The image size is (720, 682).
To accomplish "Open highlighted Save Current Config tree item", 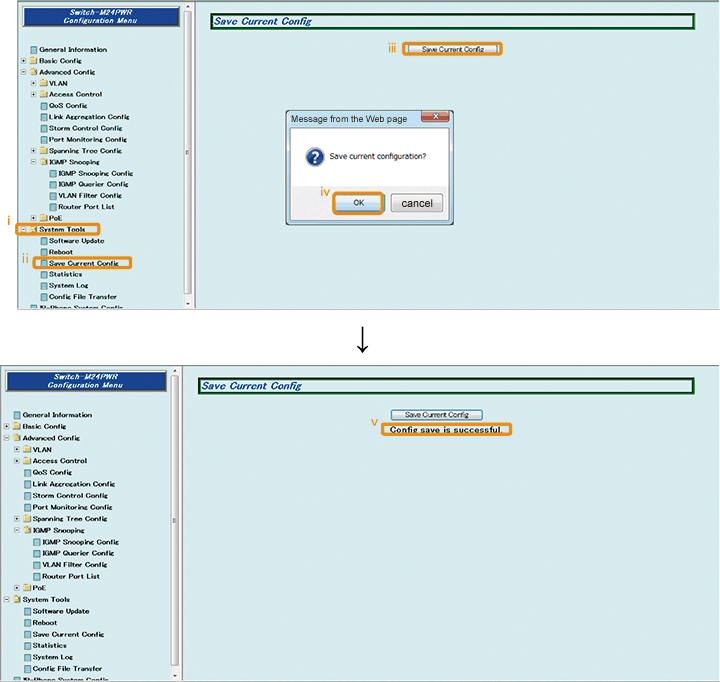I will coord(83,263).
